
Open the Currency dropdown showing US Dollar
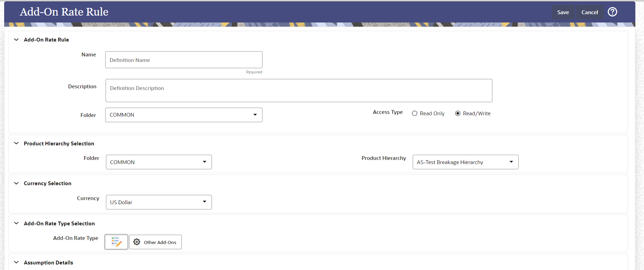159,202
